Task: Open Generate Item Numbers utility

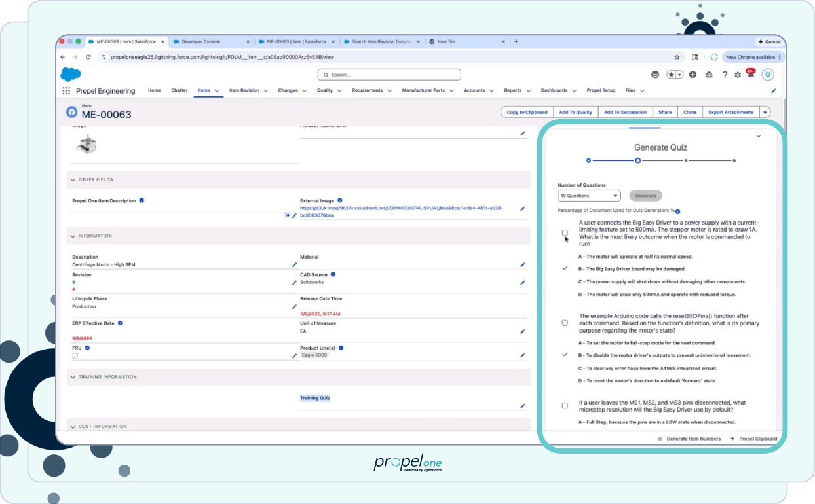Action: [x=689, y=439]
